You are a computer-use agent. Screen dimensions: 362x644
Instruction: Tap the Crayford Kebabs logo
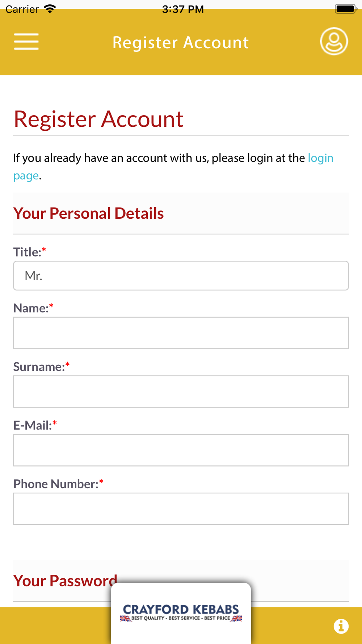coord(181,613)
